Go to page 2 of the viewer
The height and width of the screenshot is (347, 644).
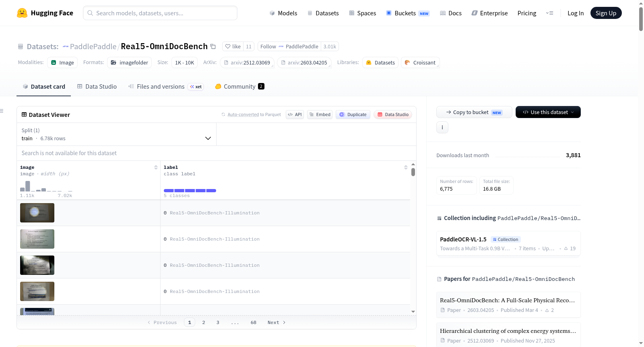tap(204, 322)
